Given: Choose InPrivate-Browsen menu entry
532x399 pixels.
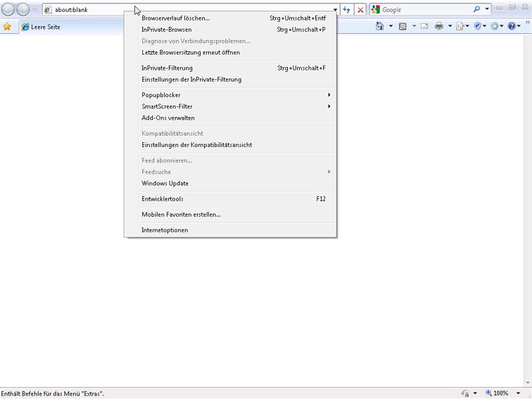Looking at the screenshot, I should pyautogui.click(x=166, y=29).
